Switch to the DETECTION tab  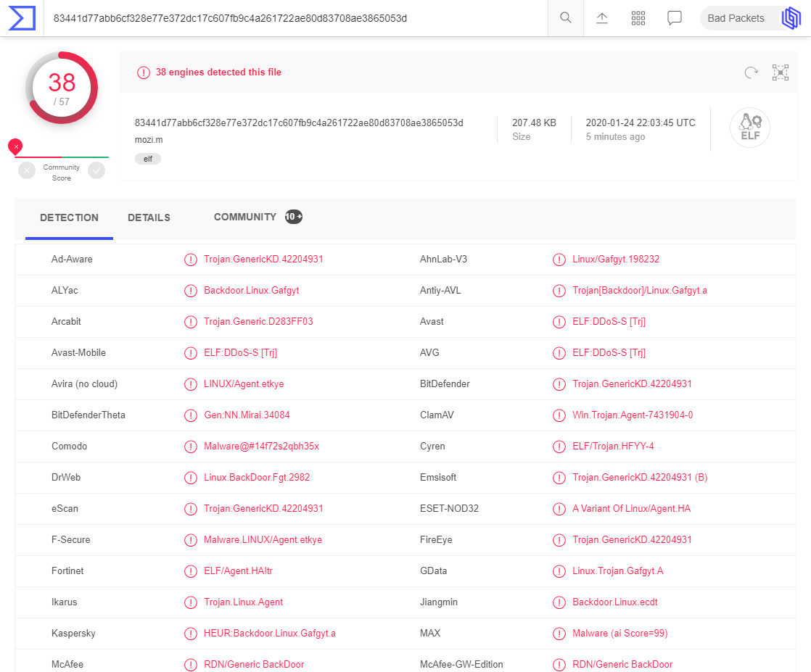[70, 217]
